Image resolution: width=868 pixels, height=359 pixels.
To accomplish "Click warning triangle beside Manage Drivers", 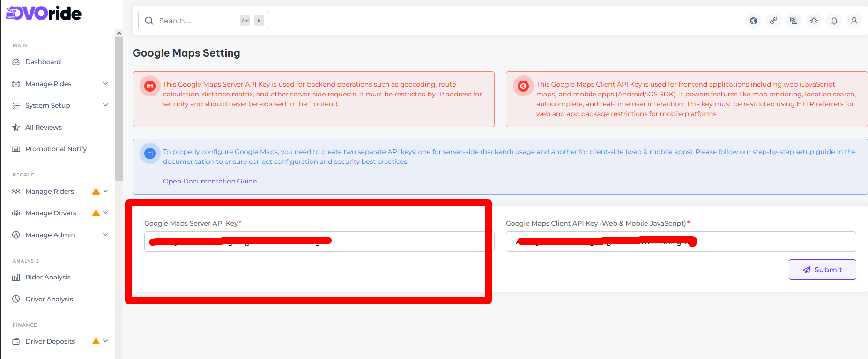I will tap(96, 213).
